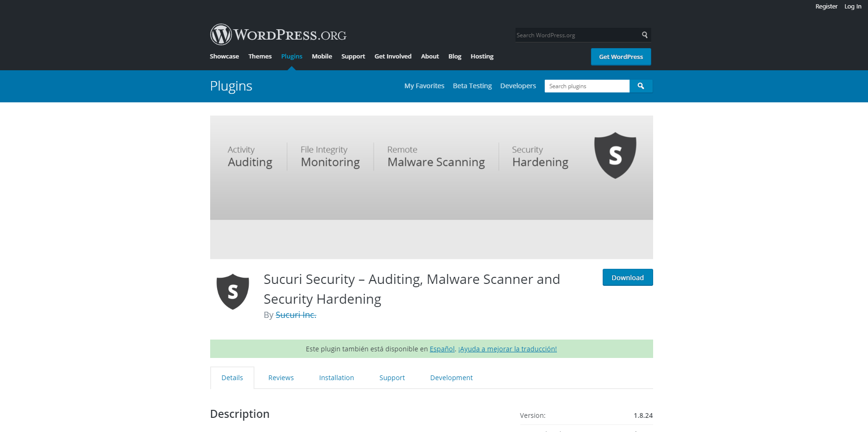Open the Themes menu item

[260, 56]
